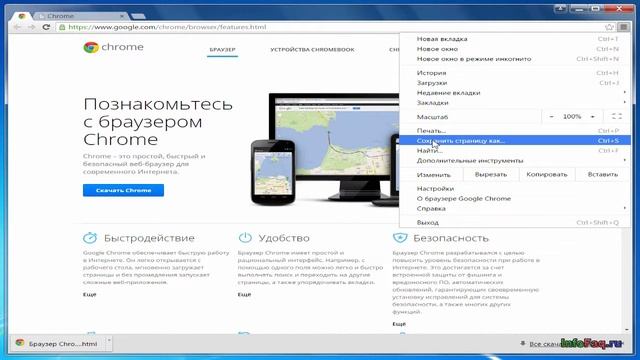640x360 pixels.
Task: Click the green padlock in the address bar
Action: [x=62, y=27]
